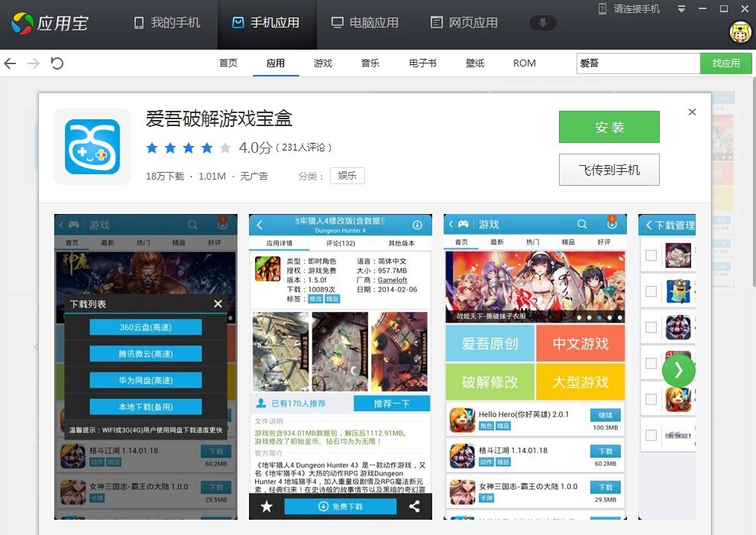
Task: Click the search field containing 爱吾
Action: pyautogui.click(x=638, y=63)
